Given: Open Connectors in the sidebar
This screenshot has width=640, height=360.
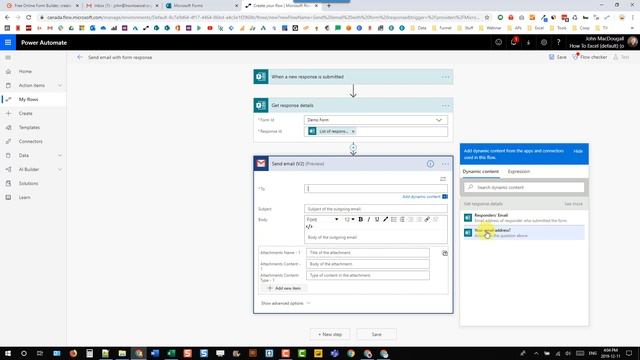Looking at the screenshot, I should click(30, 141).
